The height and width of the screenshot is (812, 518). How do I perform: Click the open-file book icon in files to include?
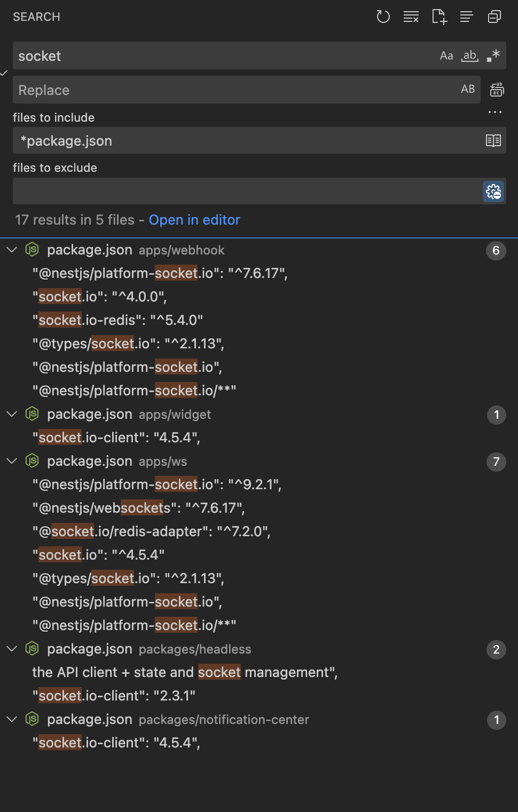pyautogui.click(x=493, y=140)
